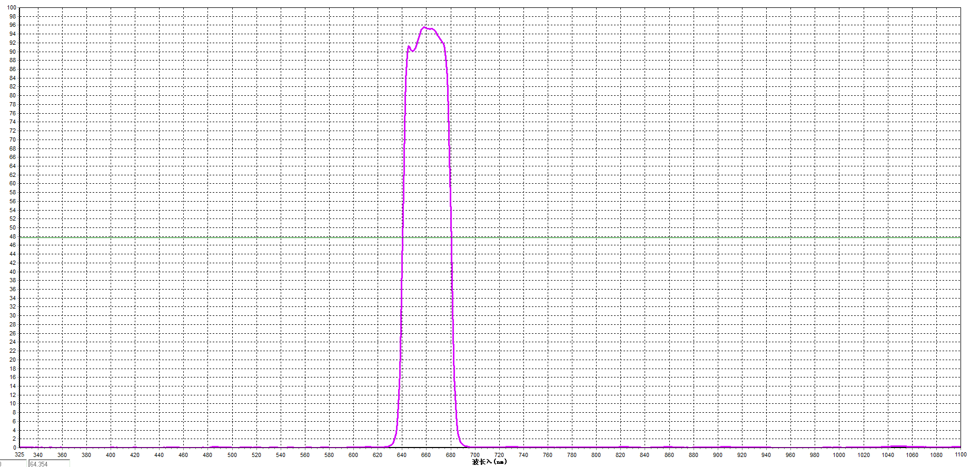Image resolution: width=980 pixels, height=467 pixels.
Task: Click the 680 label on wavelength axis
Action: coord(450,455)
